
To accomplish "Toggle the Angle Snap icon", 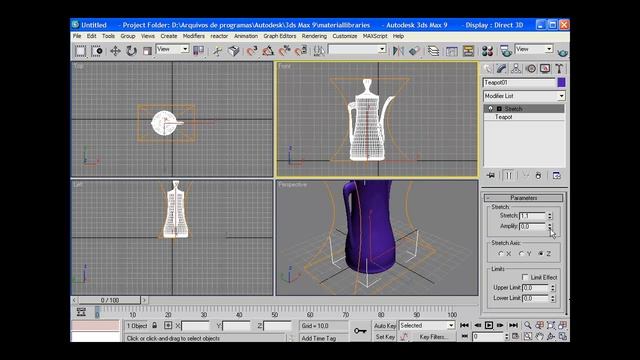I will pyautogui.click(x=268, y=51).
